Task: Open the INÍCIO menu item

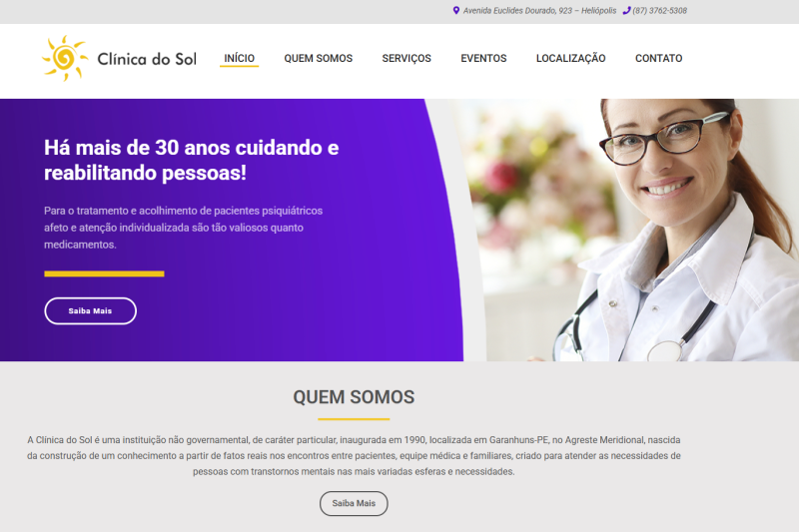Action: pyautogui.click(x=239, y=58)
